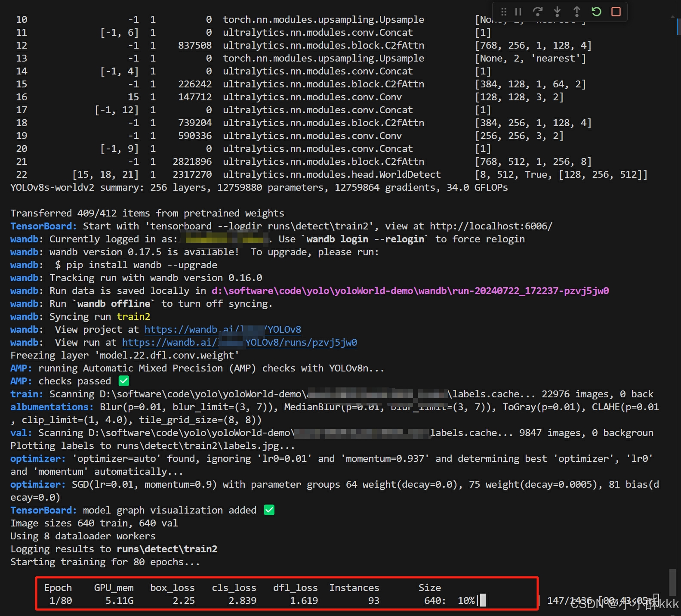Grab the debug toolbar drag handle
Image resolution: width=681 pixels, height=616 pixels.
click(x=504, y=12)
